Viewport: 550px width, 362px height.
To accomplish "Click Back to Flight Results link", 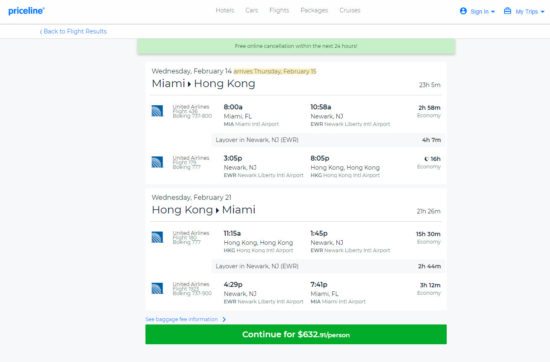I will 73,31.
